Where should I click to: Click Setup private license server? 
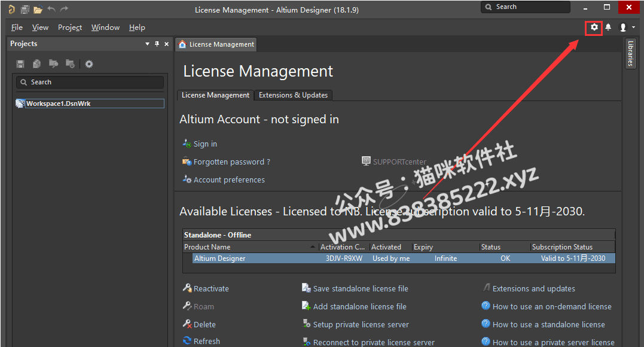coord(361,324)
